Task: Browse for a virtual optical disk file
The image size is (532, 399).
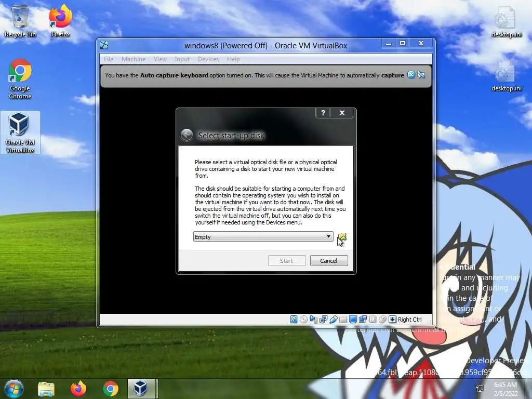Action: click(342, 237)
